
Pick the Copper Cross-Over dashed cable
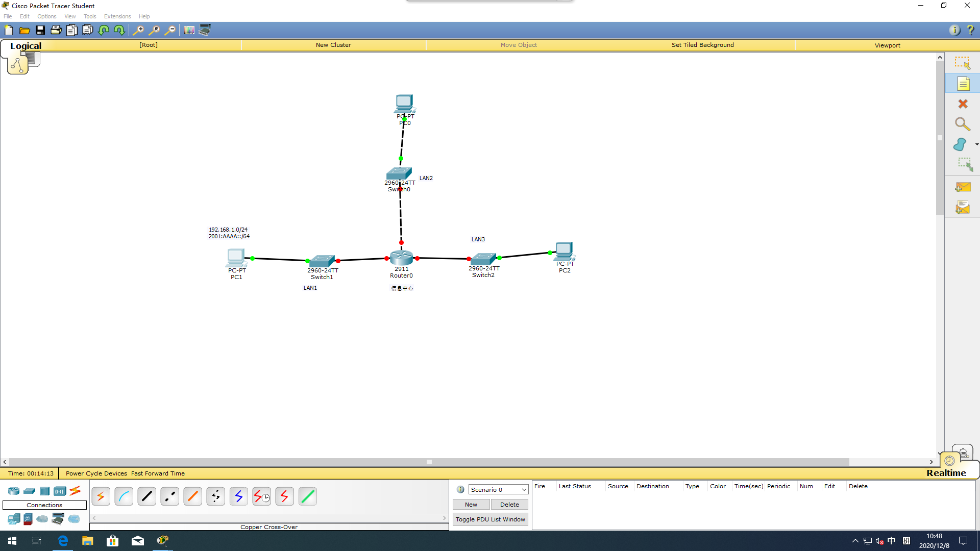click(169, 496)
